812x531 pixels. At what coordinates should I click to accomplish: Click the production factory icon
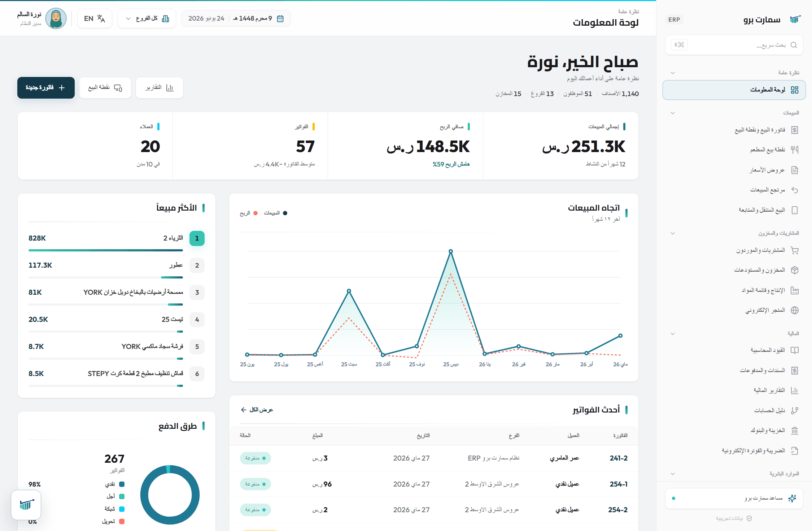(794, 290)
